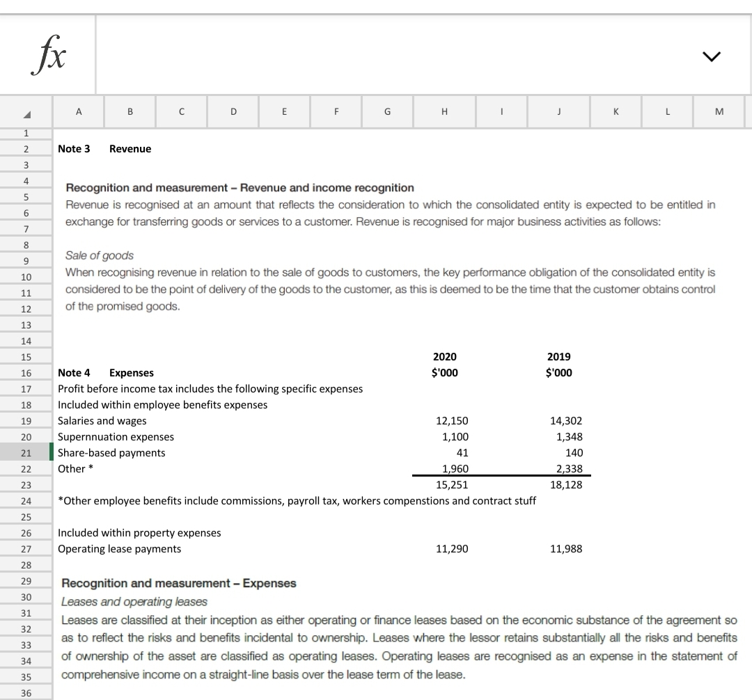The height and width of the screenshot is (700, 752).
Task: Select column M header
Action: tap(719, 111)
